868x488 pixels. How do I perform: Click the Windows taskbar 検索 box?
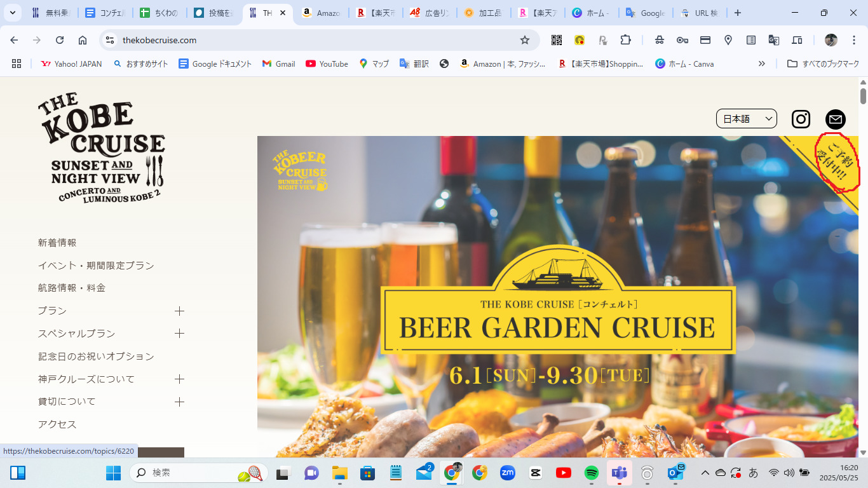(x=198, y=473)
